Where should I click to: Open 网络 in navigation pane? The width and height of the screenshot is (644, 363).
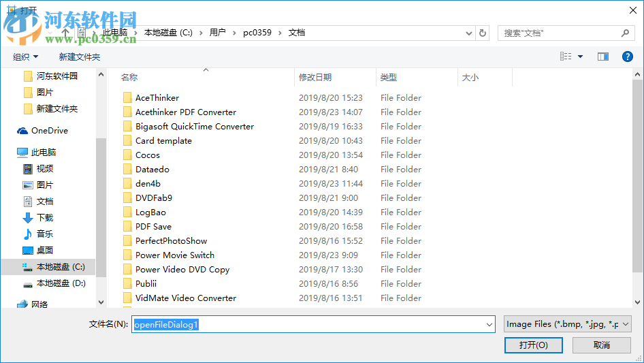click(33, 304)
